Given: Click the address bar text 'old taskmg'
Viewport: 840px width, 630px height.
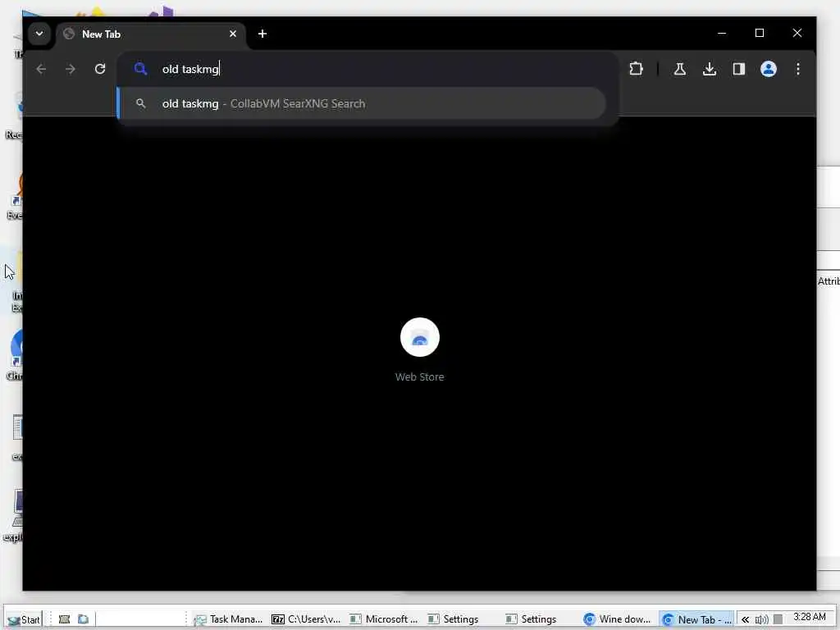Looking at the screenshot, I should pos(190,69).
